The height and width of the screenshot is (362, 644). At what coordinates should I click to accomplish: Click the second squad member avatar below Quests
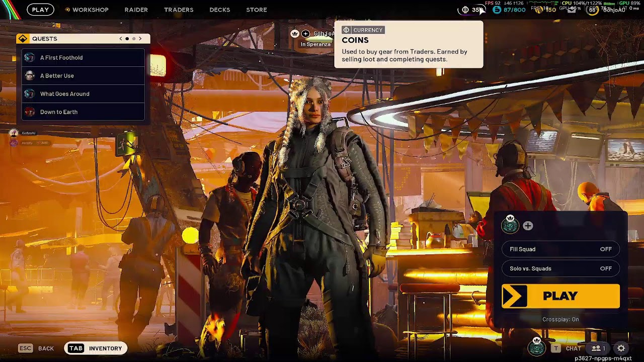click(14, 143)
